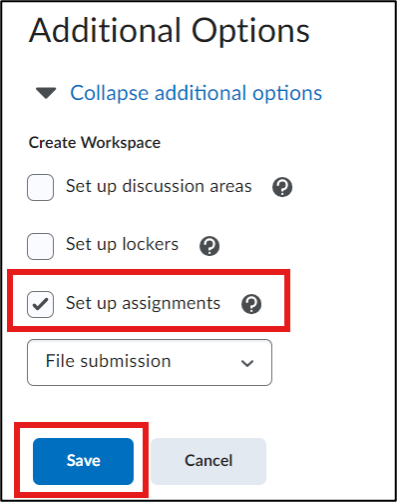The height and width of the screenshot is (502, 398).
Task: Tick the Set up lockers checkbox
Action: pyautogui.click(x=40, y=246)
